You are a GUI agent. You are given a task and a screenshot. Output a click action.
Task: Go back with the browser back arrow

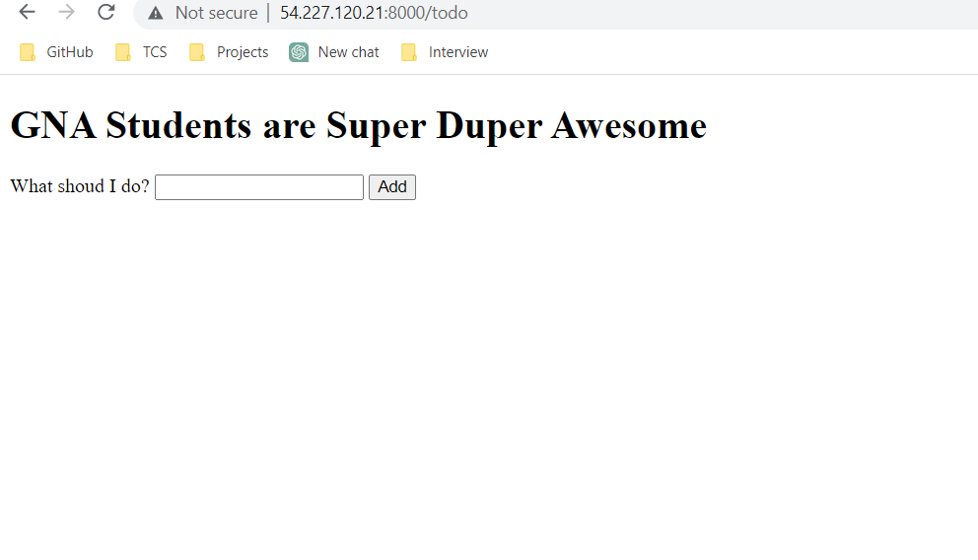point(27,12)
